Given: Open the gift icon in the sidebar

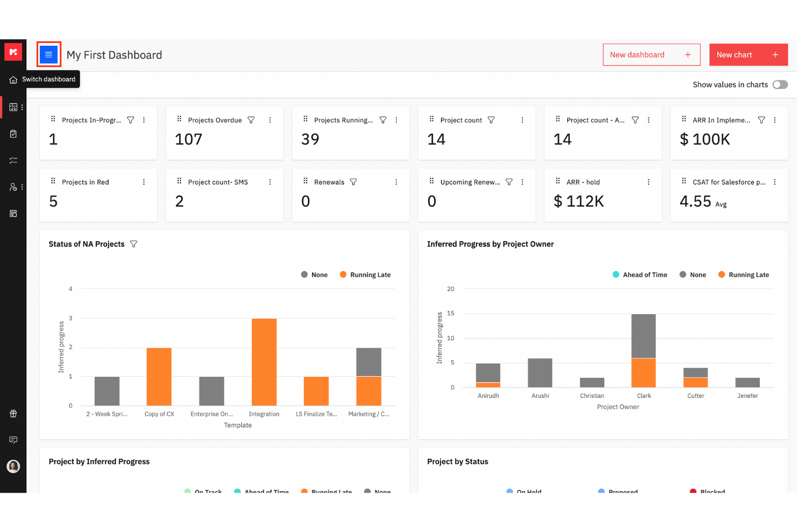Looking at the screenshot, I should (13, 414).
